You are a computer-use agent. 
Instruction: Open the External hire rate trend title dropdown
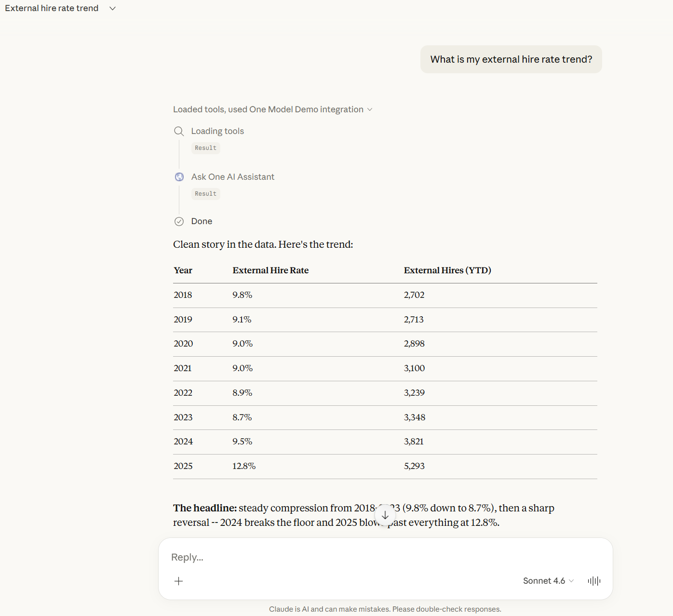click(x=112, y=8)
